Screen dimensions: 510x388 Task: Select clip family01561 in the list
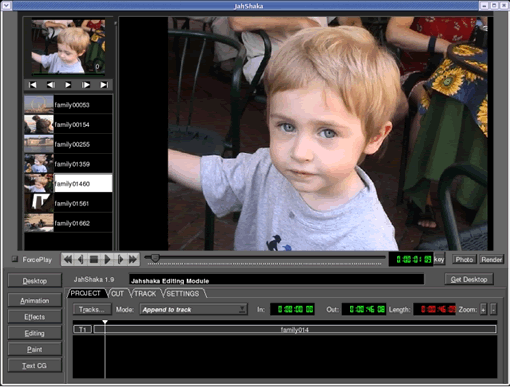pyautogui.click(x=83, y=203)
